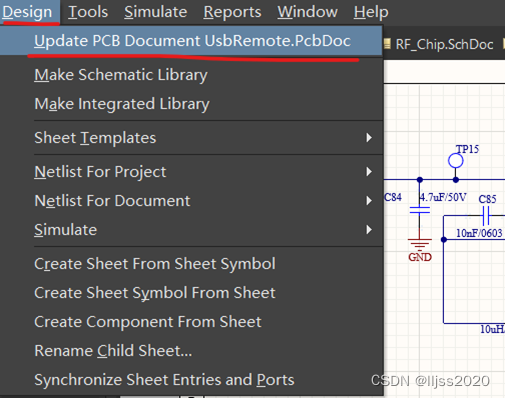The width and height of the screenshot is (505, 398).
Task: Select the C85 capacitor symbol
Action: point(486,216)
